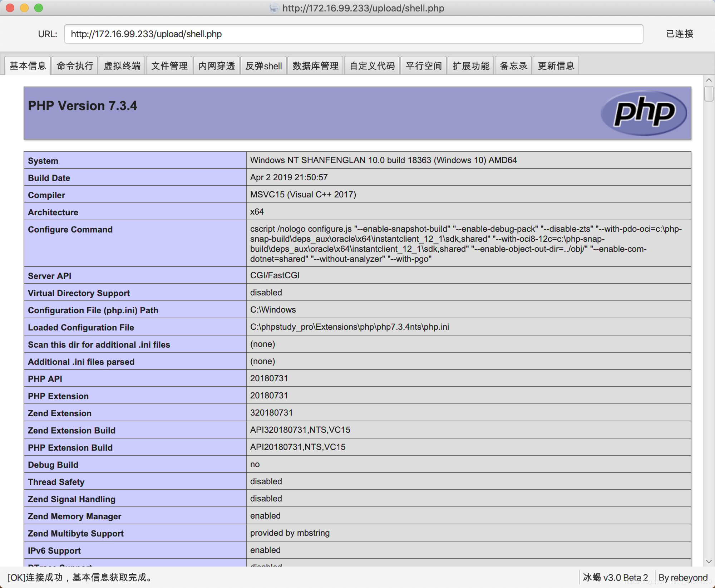Open the 虚拟终端 tab
715x588 pixels.
click(122, 66)
